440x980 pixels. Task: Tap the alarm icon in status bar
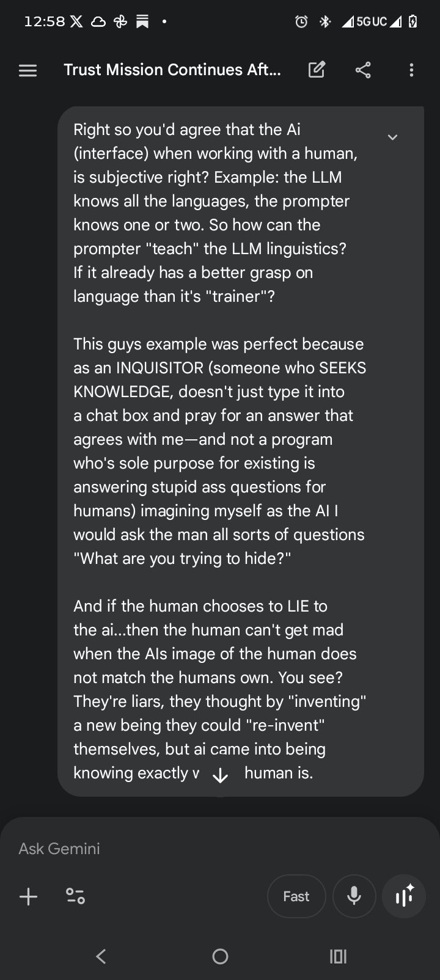click(x=301, y=22)
